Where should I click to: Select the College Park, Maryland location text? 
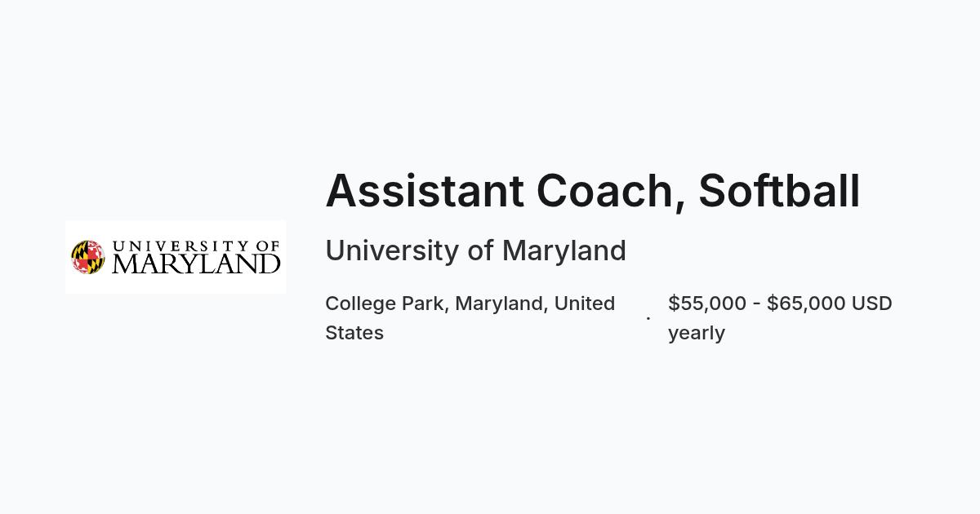[x=470, y=318]
